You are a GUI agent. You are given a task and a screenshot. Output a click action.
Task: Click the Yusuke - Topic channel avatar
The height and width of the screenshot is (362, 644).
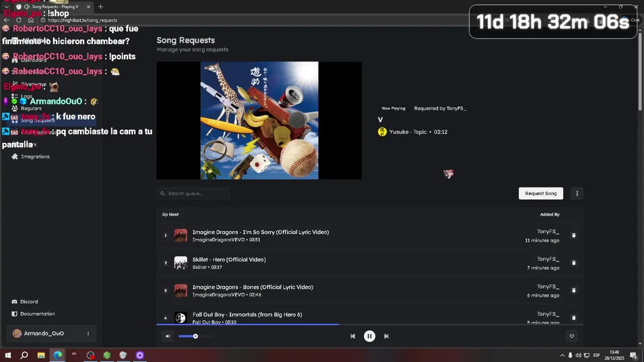pyautogui.click(x=382, y=132)
